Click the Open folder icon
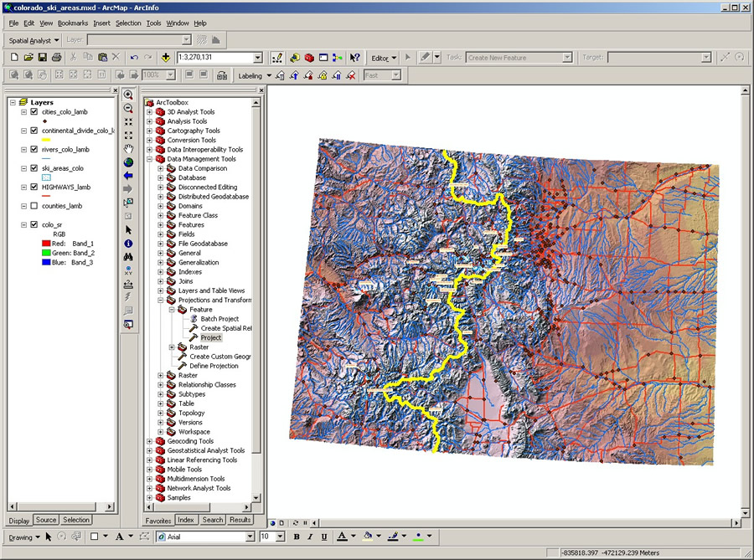Image resolution: width=754 pixels, height=560 pixels. coord(28,57)
